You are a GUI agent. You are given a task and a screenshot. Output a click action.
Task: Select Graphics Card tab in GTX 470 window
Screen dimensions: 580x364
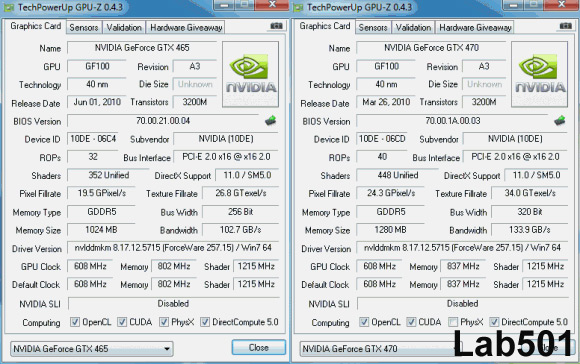(x=325, y=26)
